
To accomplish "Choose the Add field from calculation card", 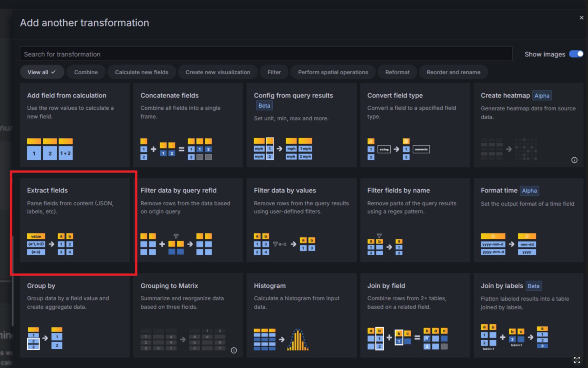I will click(75, 125).
